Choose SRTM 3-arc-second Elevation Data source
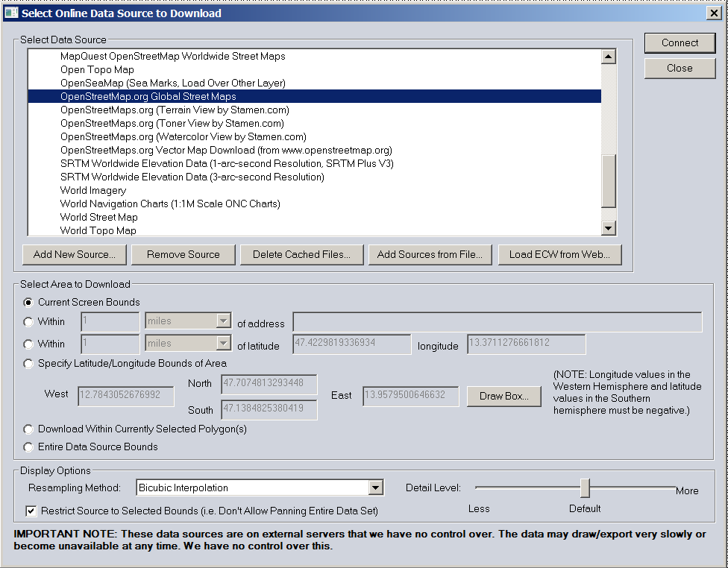The image size is (728, 568). [x=192, y=177]
